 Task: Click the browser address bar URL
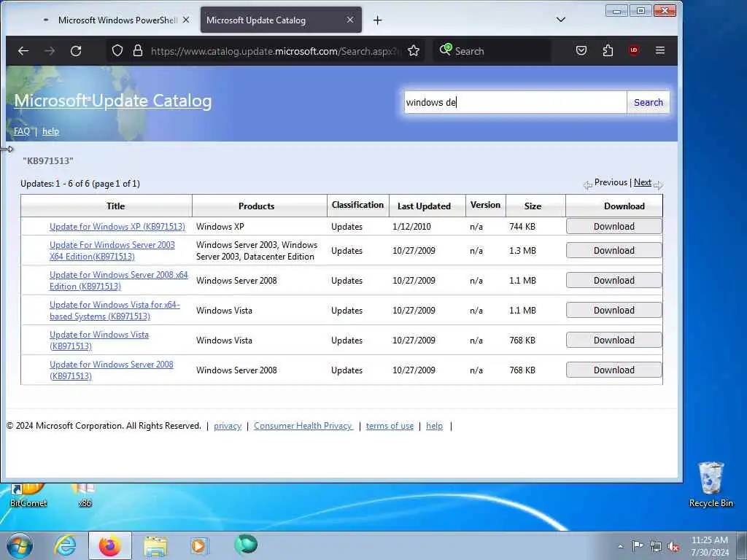[274, 51]
